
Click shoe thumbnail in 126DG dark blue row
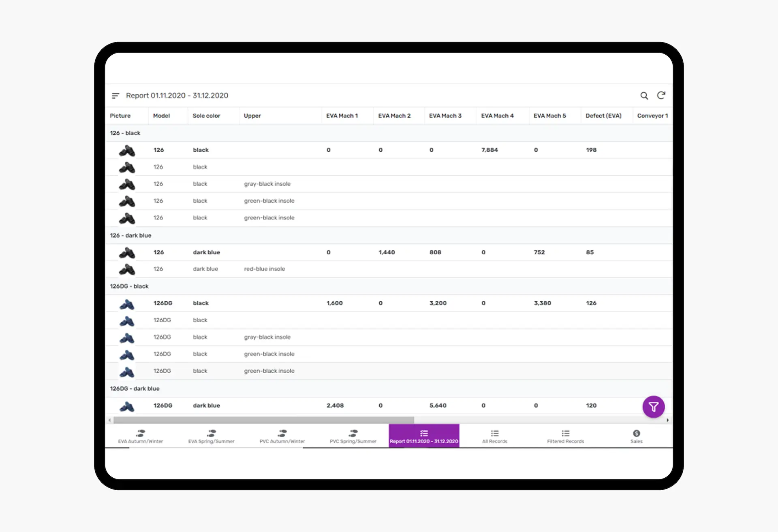127,406
